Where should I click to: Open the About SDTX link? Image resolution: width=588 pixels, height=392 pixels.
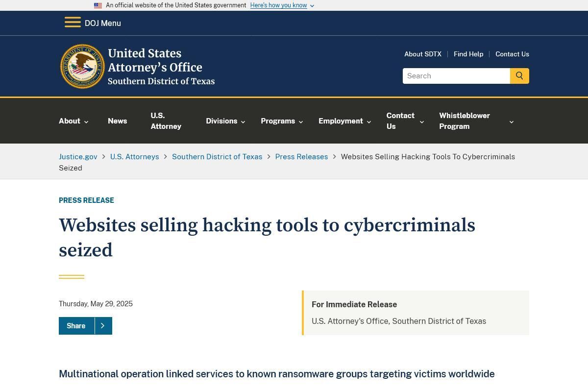pos(423,54)
